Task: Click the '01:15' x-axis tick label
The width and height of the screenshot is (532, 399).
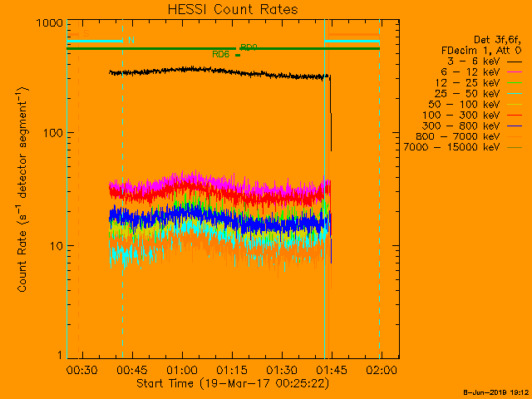Action: [x=232, y=370]
